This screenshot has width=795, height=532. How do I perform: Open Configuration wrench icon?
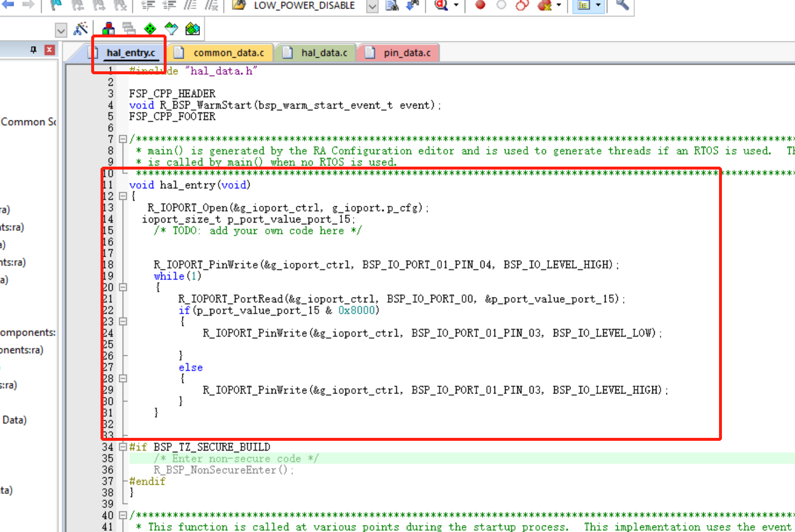pyautogui.click(x=622, y=5)
